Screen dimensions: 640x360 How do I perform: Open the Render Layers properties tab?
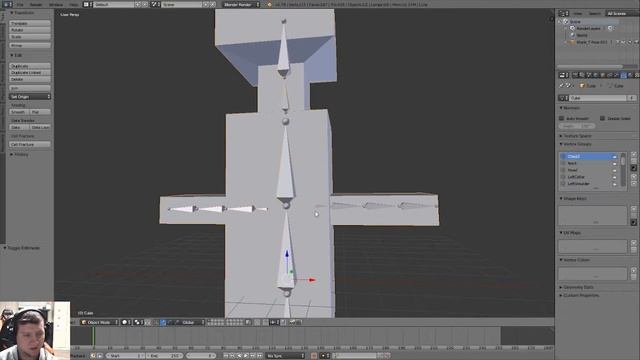(x=582, y=75)
